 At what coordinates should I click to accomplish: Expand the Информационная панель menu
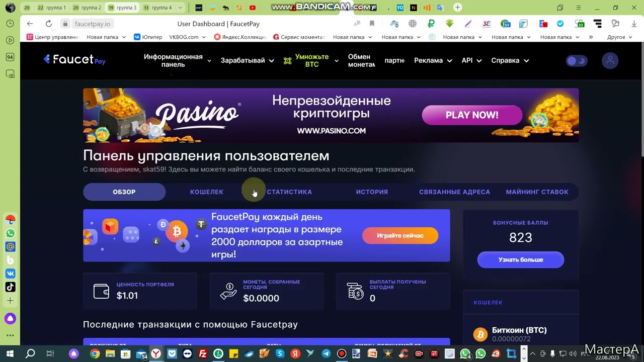(177, 60)
